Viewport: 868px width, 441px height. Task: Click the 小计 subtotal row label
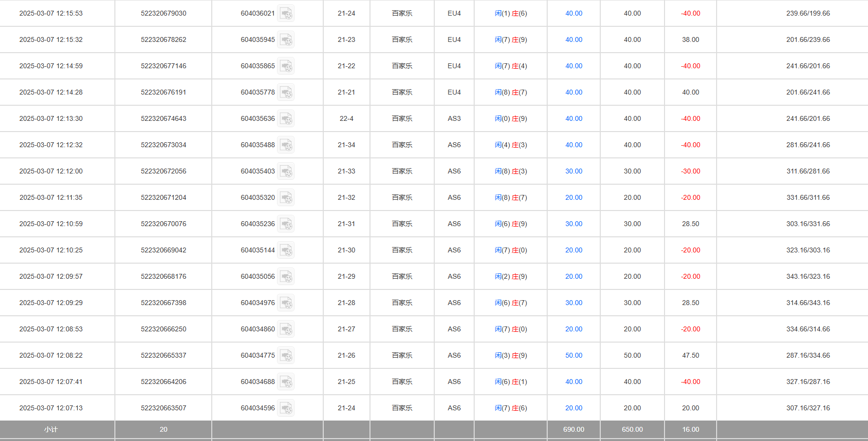point(51,430)
